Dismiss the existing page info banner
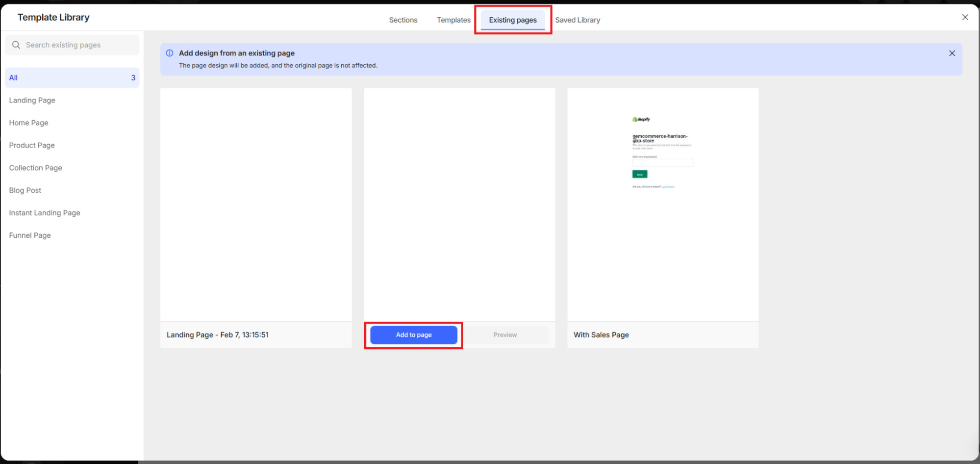 (x=952, y=53)
